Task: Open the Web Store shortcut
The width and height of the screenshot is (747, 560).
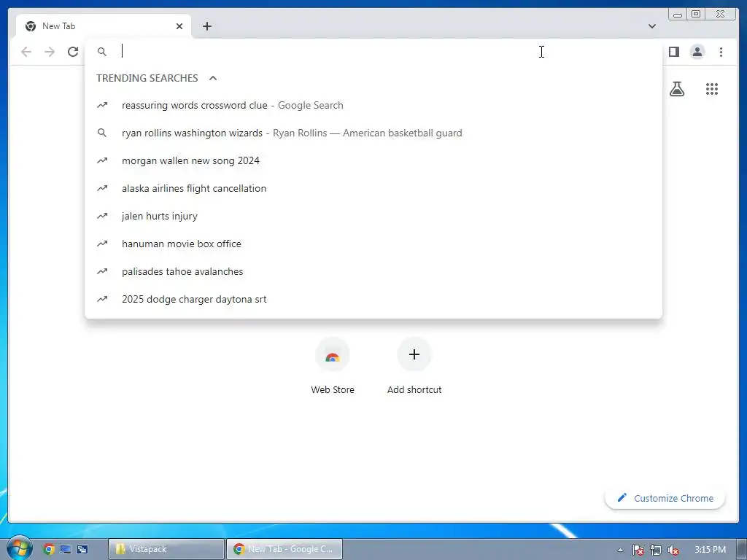Action: pos(333,366)
